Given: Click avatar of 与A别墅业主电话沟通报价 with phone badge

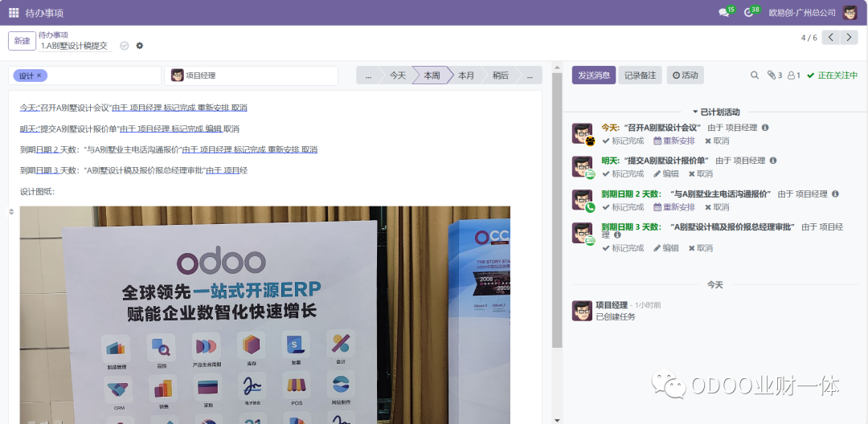Looking at the screenshot, I should click(582, 200).
